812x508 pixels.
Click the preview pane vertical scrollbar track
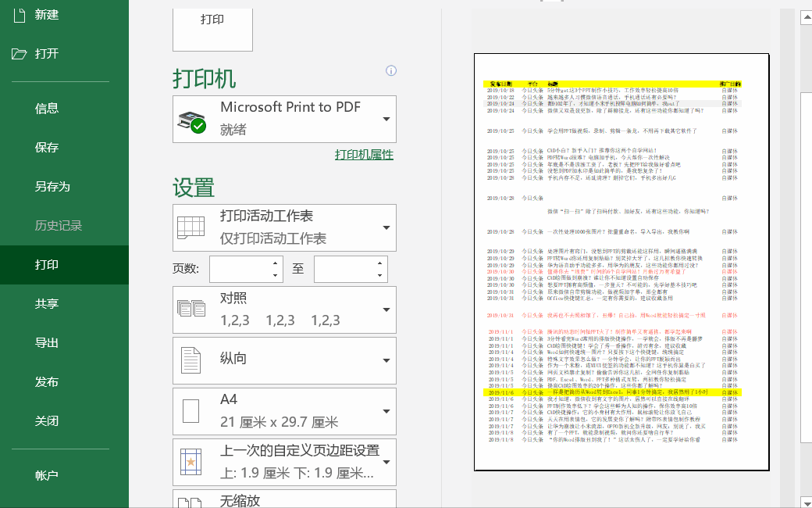[807, 259]
